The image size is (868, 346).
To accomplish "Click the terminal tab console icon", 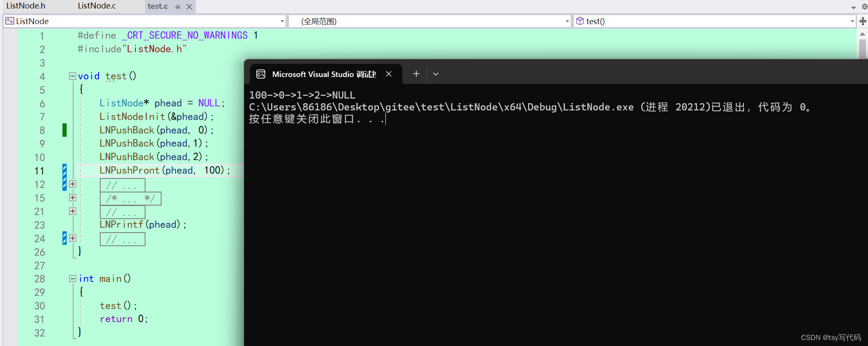I will 261,74.
